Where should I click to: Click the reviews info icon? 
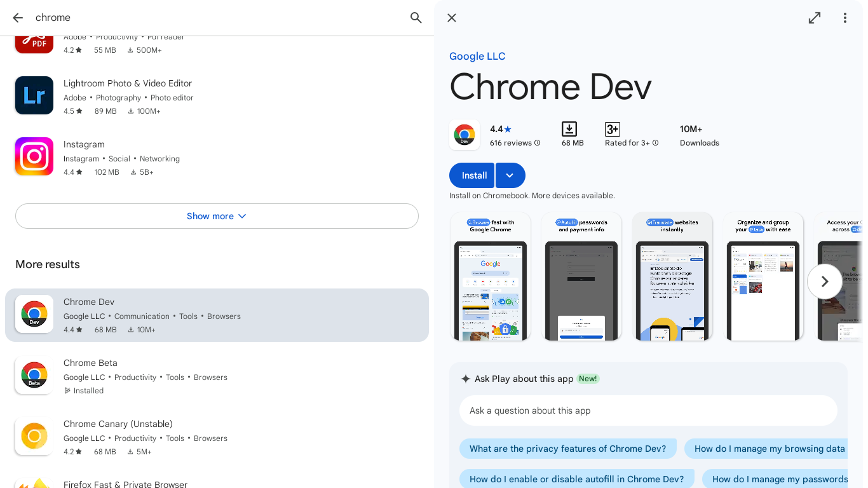point(538,143)
